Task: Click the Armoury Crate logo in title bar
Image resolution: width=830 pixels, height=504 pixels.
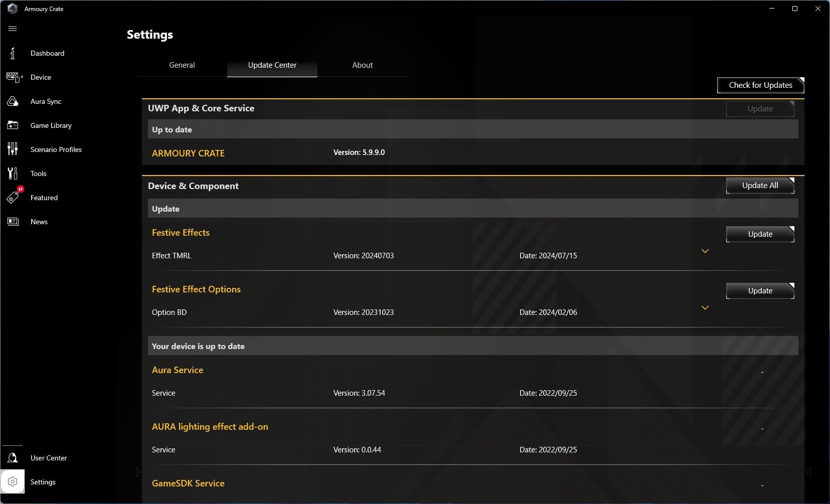Action: (x=13, y=9)
